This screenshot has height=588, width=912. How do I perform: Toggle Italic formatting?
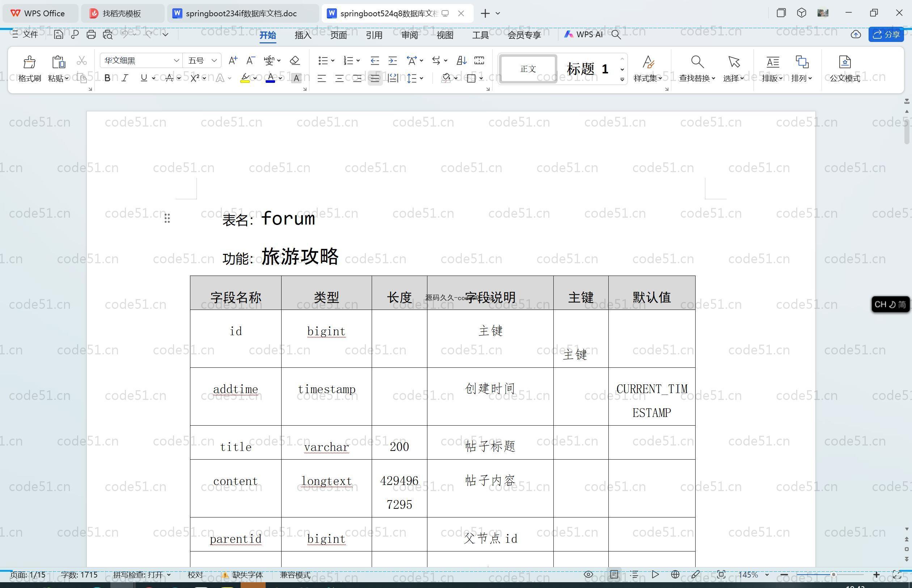[125, 78]
